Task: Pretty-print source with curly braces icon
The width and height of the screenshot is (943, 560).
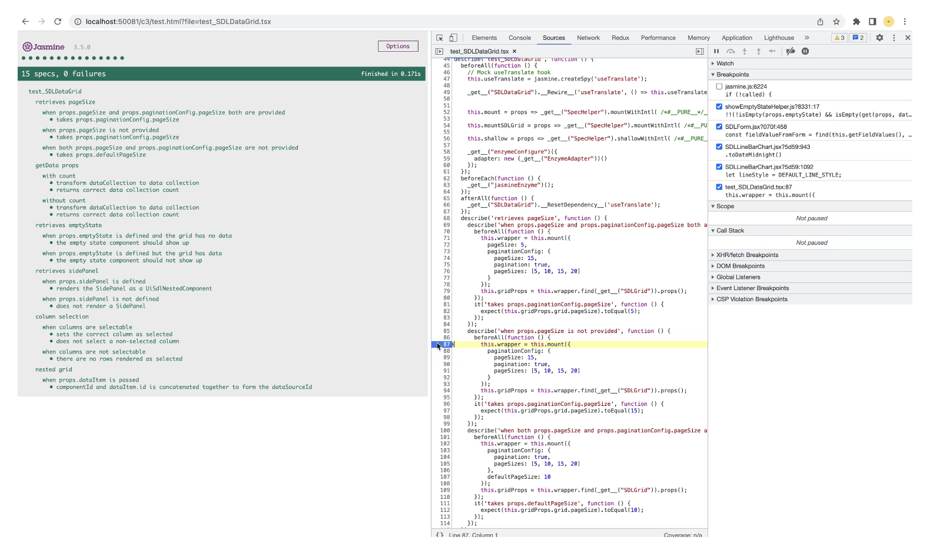Action: click(440, 535)
